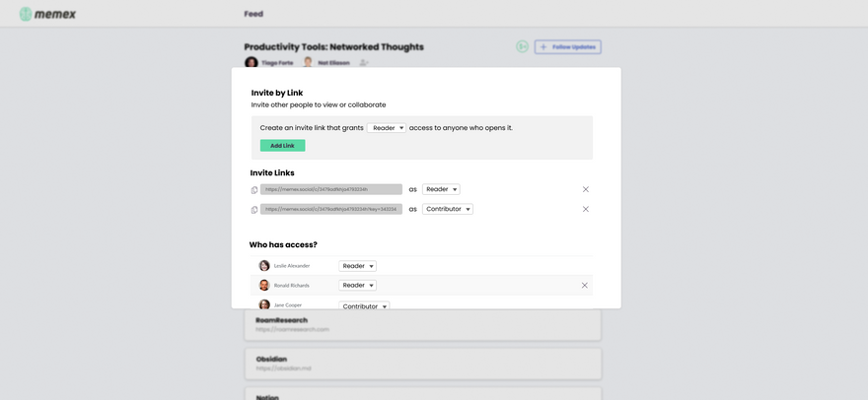Click the Follow Updates button
Viewport: 868px width, 400px height.
coord(567,46)
